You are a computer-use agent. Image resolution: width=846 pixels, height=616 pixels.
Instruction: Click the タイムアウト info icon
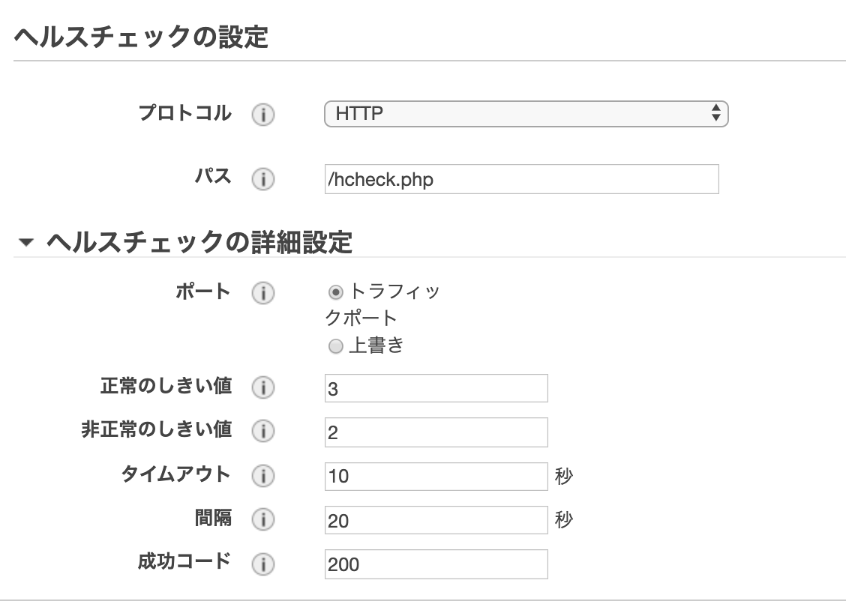click(x=263, y=476)
